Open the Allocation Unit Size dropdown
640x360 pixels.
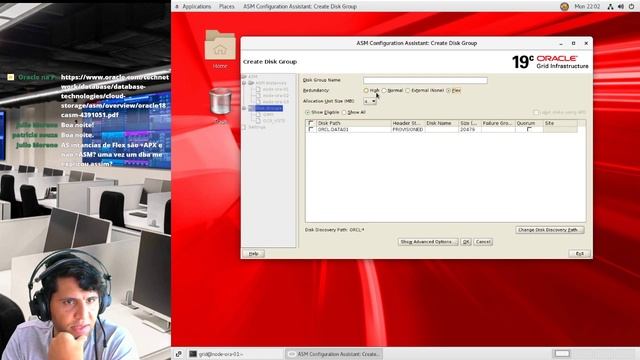pyautogui.click(x=370, y=101)
